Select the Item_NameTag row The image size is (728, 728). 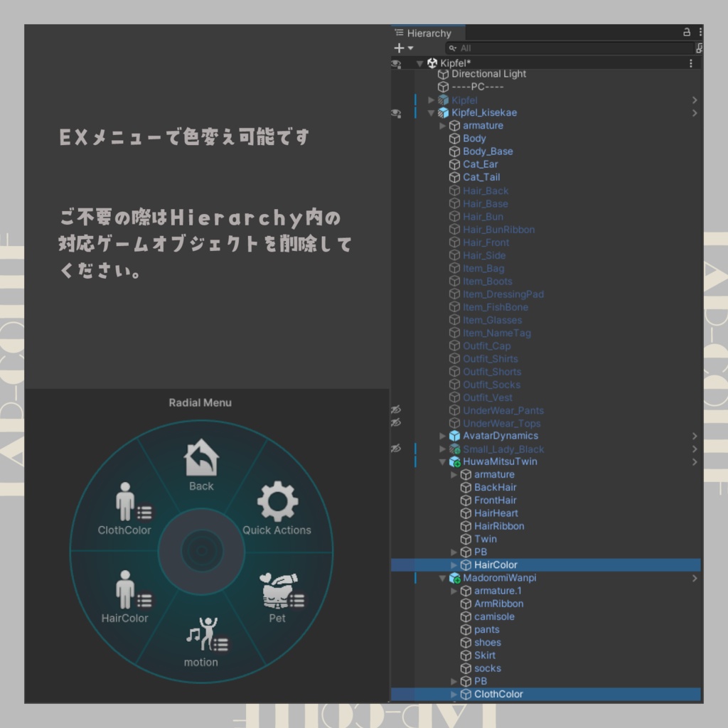[x=546, y=333]
